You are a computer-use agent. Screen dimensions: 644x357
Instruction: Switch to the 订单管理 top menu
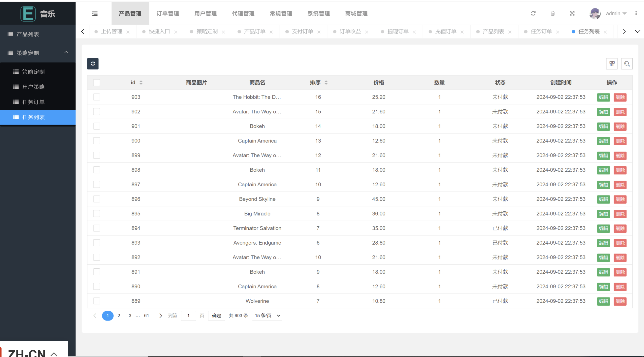[168, 13]
